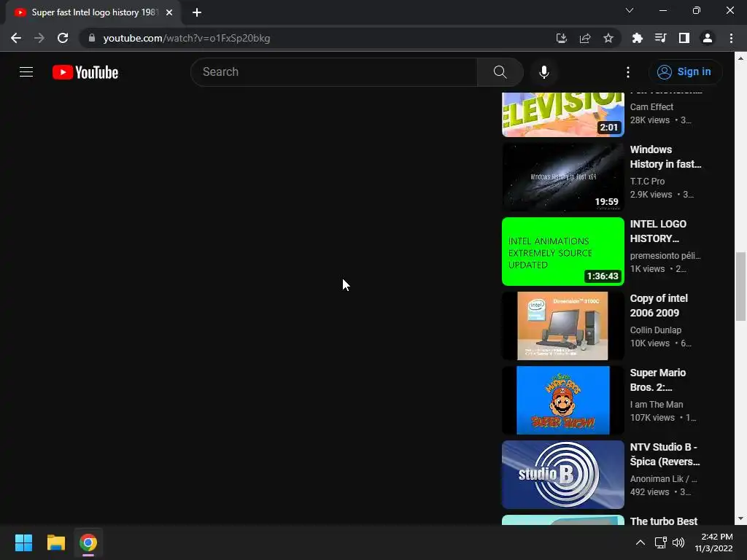Open the 2:01 television thumbnail
Image resolution: width=747 pixels, height=560 pixels.
[563, 114]
